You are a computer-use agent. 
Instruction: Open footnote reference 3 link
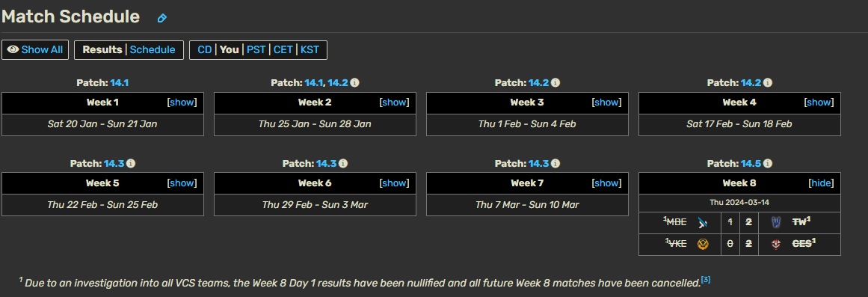pyautogui.click(x=706, y=280)
